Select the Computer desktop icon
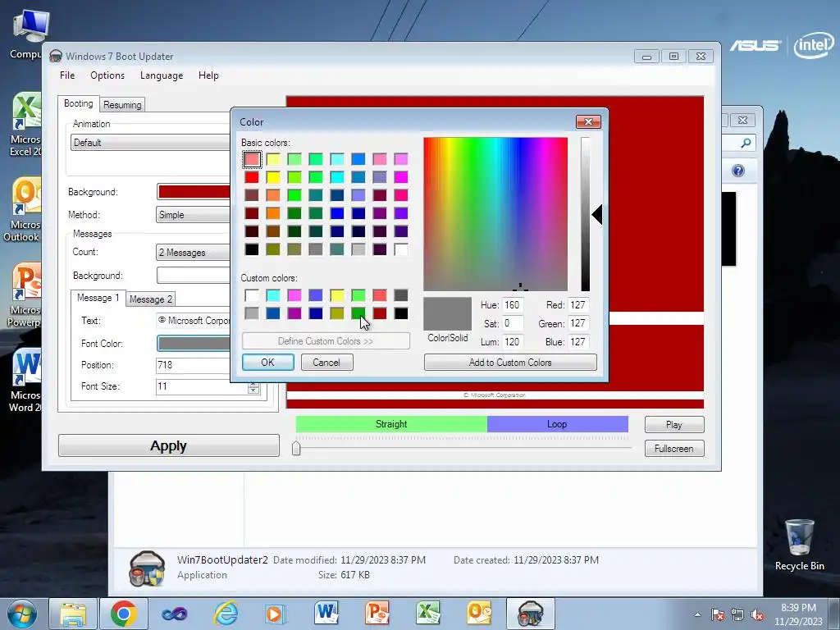The height and width of the screenshot is (630, 840). tap(28, 33)
